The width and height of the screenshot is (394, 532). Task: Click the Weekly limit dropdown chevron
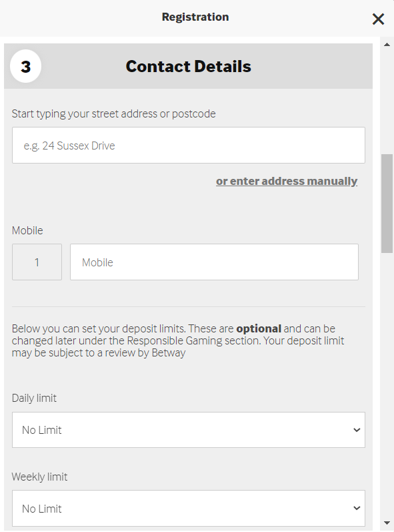click(357, 508)
